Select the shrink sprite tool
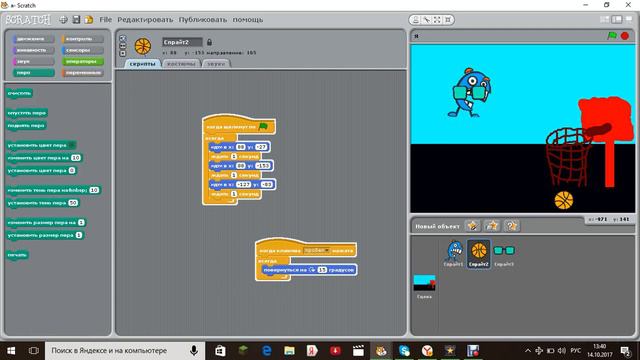640x360 pixels. (448, 20)
